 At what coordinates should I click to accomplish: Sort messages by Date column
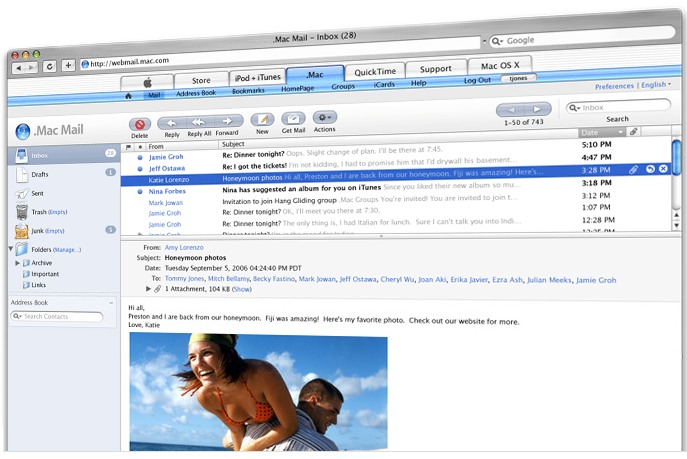601,132
